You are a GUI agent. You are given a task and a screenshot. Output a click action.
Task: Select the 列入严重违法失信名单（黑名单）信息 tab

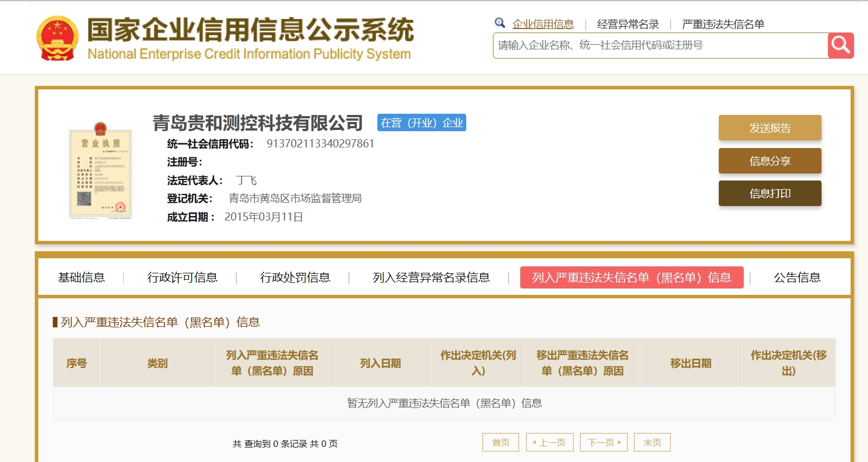[632, 277]
